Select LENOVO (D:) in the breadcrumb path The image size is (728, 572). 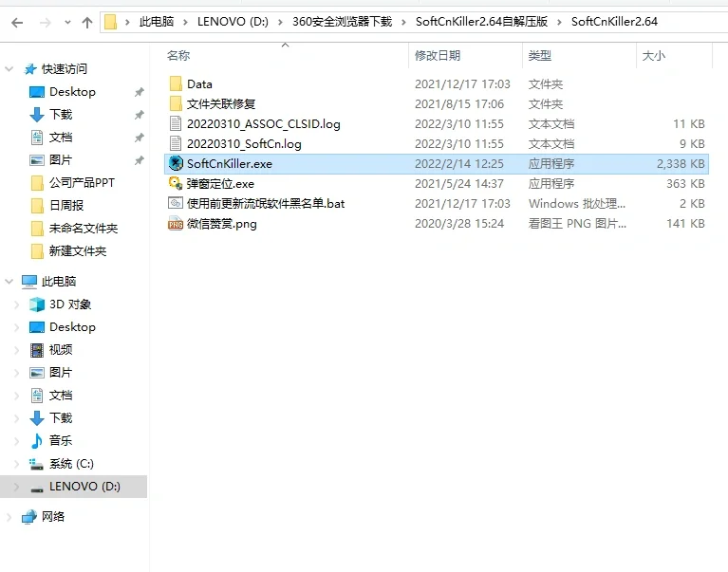233,22
